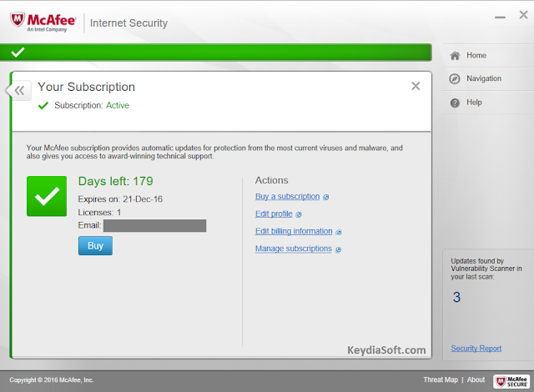
Task: Open Edit billing information link
Action: click(x=294, y=231)
